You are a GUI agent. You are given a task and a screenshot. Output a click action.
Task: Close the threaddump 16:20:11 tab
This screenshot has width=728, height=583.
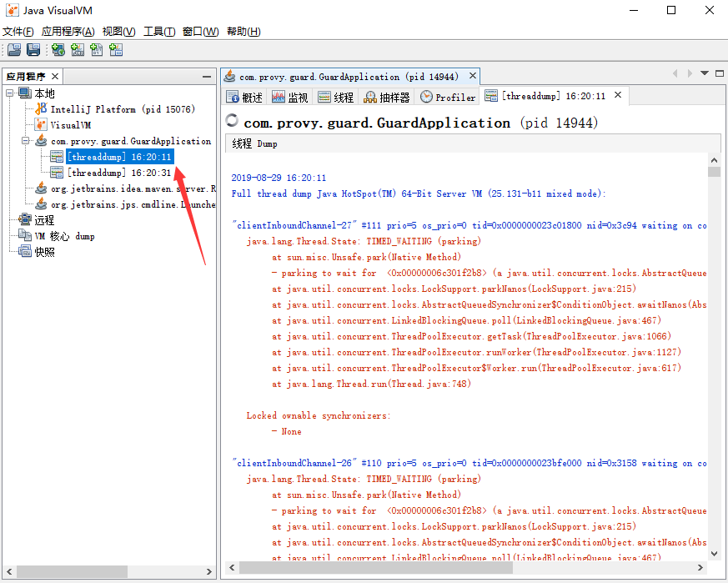click(618, 95)
